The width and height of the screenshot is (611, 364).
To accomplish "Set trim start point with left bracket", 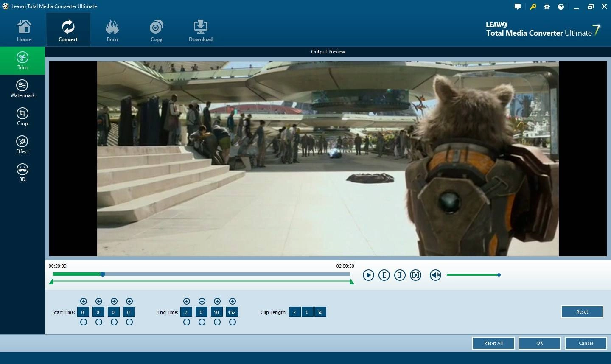I will [384, 275].
